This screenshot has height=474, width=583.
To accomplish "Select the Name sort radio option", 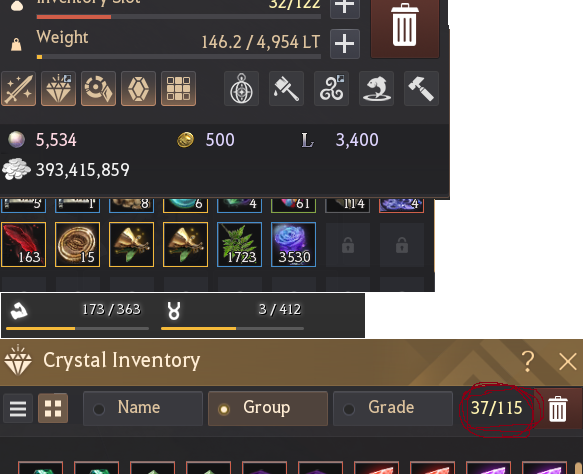I will (x=143, y=408).
